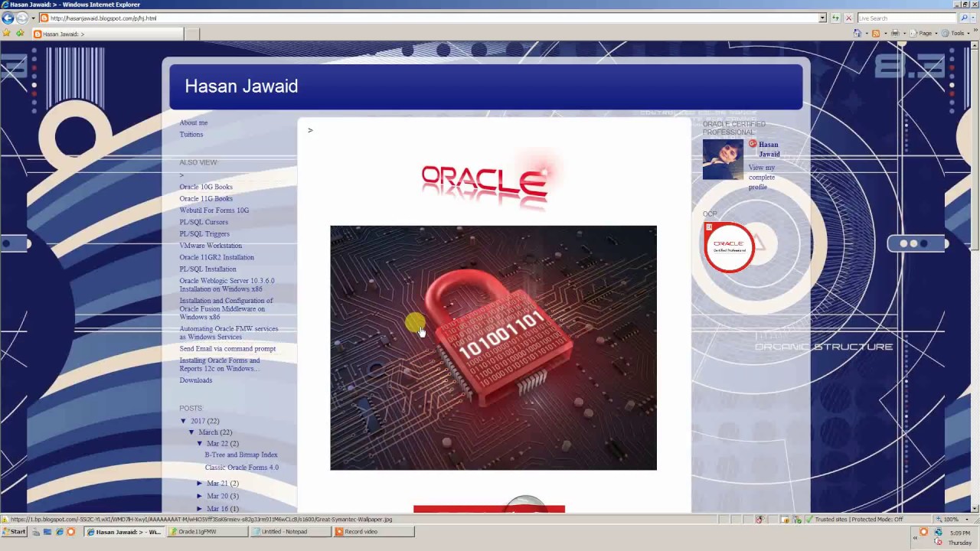Collapse the Mar 22 archive entry
This screenshot has width=980, height=551.
pyautogui.click(x=200, y=444)
